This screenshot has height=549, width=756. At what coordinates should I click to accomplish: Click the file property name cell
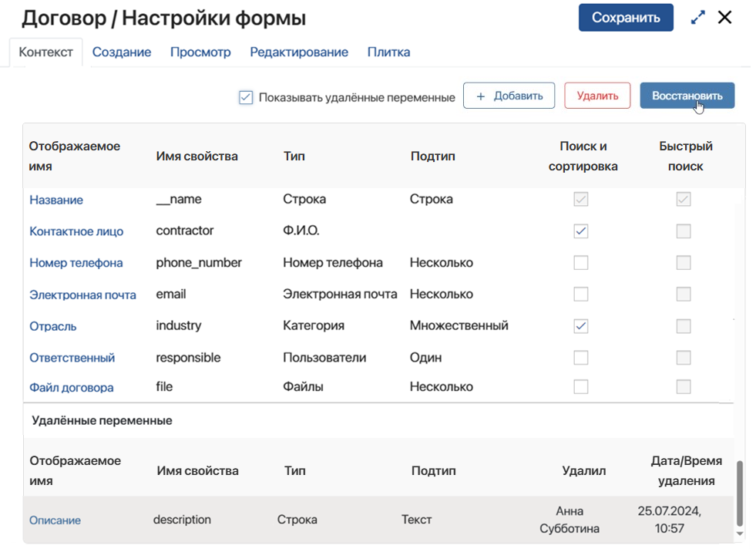pyautogui.click(x=164, y=387)
